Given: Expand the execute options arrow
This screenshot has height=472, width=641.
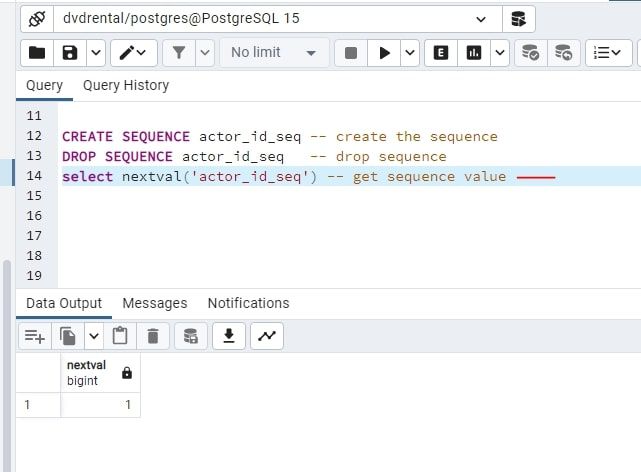Looking at the screenshot, I should pos(410,53).
